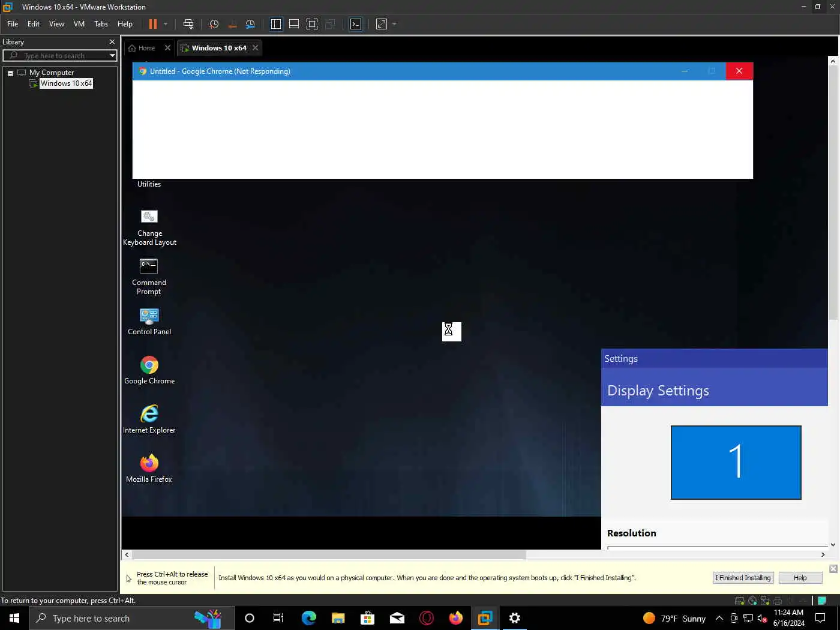
Task: Open the Mail app from the taskbar
Action: click(397, 618)
